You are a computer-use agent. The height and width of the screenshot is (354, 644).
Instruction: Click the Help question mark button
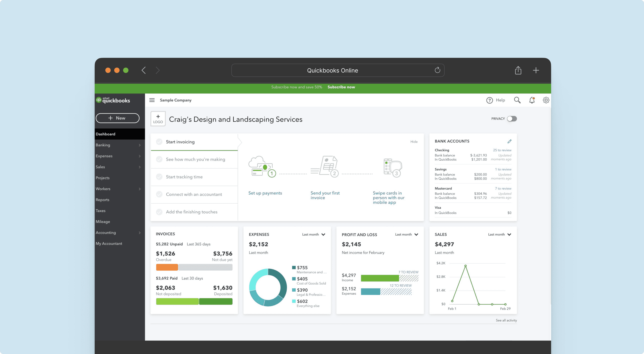click(489, 100)
